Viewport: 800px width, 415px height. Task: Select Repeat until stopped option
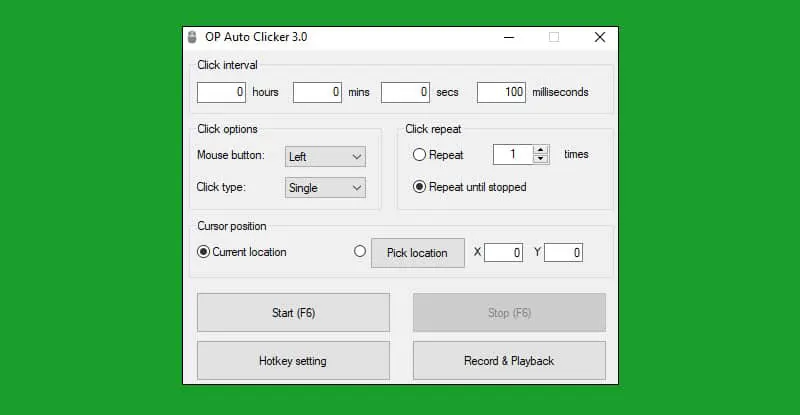[x=419, y=187]
